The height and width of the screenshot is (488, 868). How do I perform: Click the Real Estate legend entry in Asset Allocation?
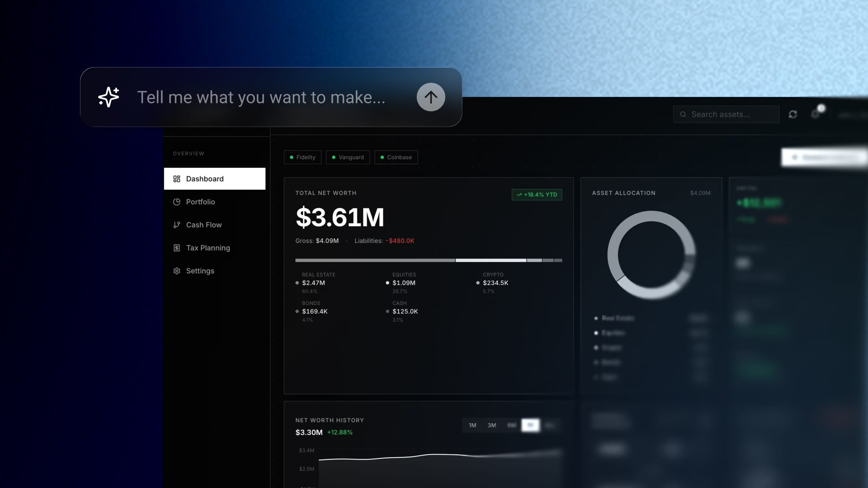pos(614,318)
